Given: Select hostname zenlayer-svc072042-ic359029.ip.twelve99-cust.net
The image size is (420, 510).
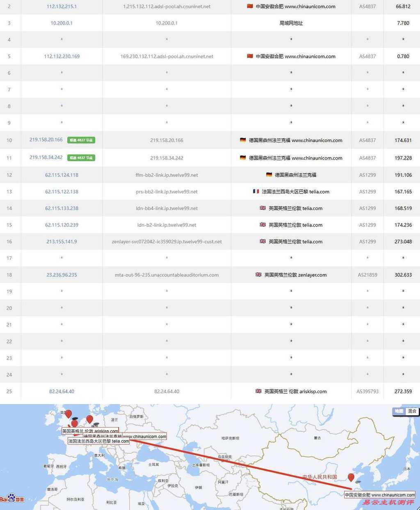Looking at the screenshot, I should pyautogui.click(x=167, y=242).
